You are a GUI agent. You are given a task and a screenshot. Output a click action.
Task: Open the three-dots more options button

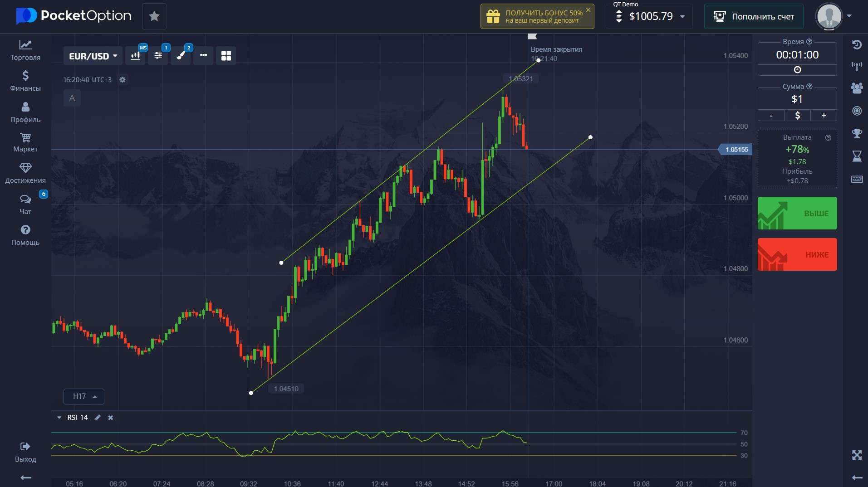203,56
